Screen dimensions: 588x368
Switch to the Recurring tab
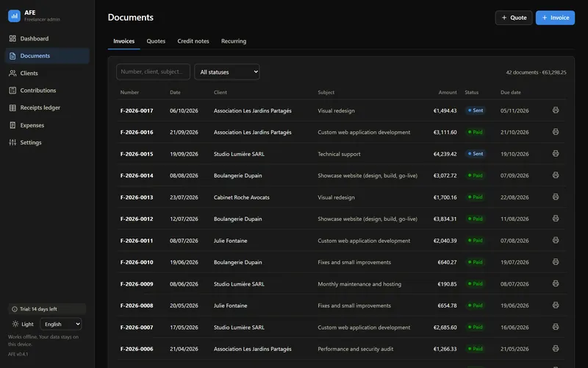click(x=234, y=41)
